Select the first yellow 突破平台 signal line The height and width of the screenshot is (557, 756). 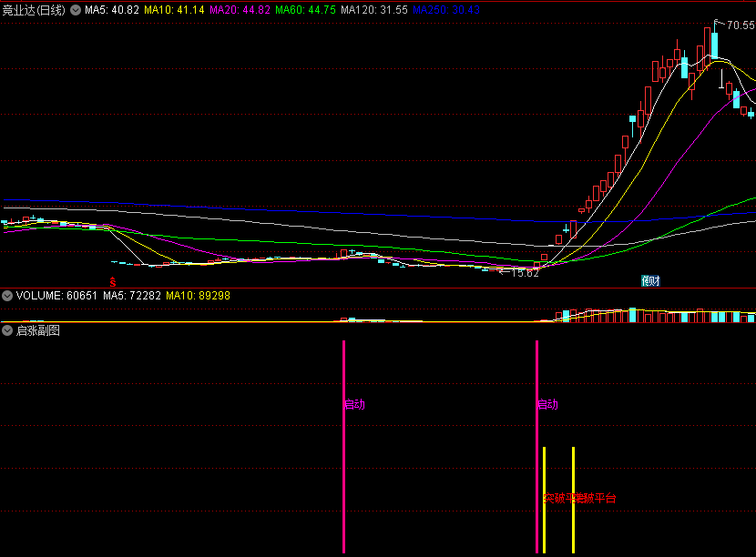(x=545, y=501)
